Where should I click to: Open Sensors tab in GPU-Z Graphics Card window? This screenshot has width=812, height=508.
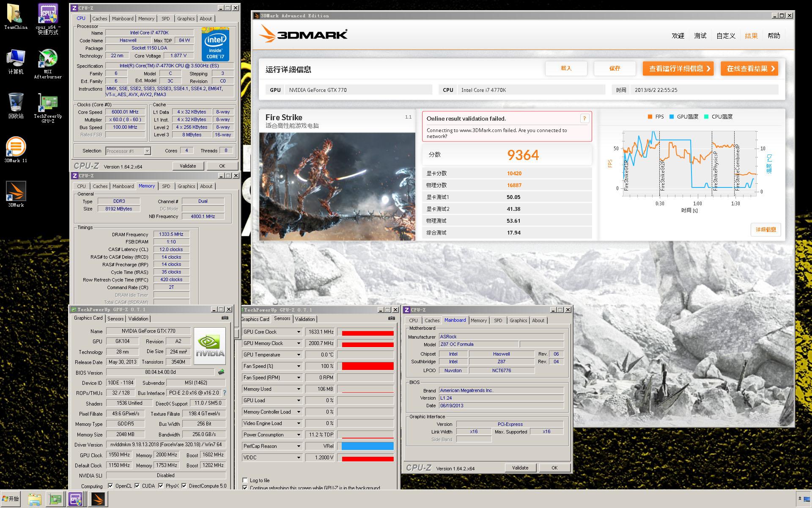click(115, 319)
